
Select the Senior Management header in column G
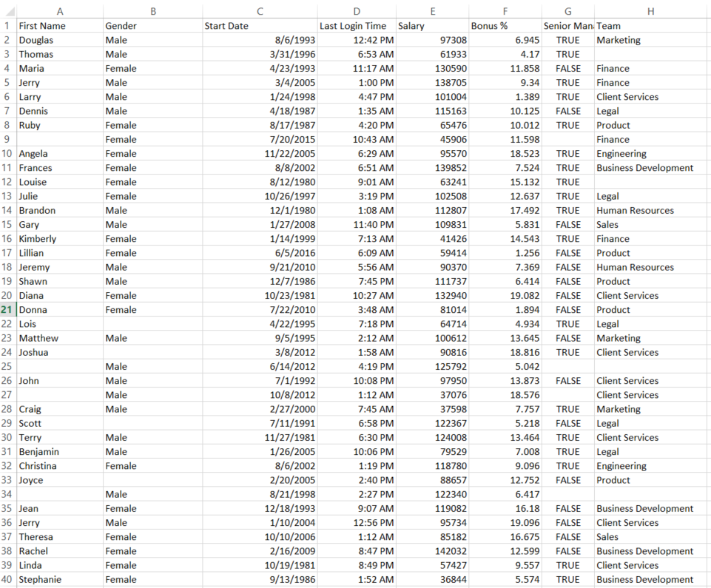pos(567,25)
